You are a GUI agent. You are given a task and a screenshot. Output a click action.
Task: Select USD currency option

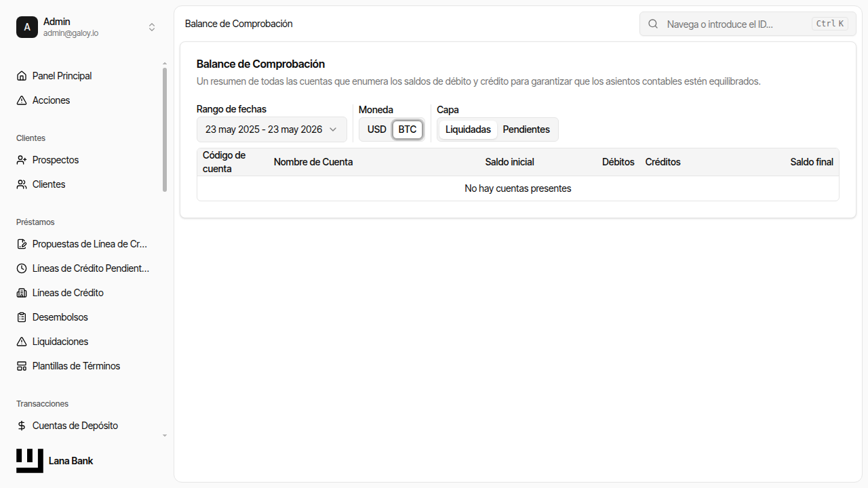point(376,129)
